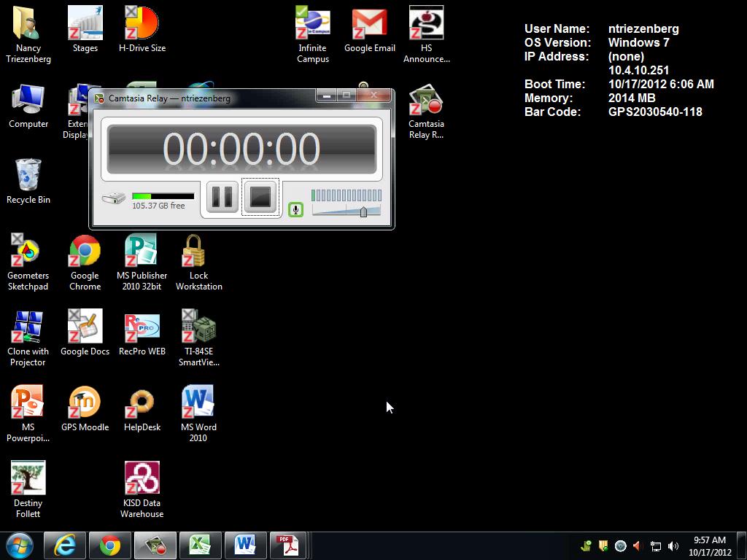Open the white speaker volume tray icon
Image resolution: width=747 pixels, height=560 pixels.
673,545
